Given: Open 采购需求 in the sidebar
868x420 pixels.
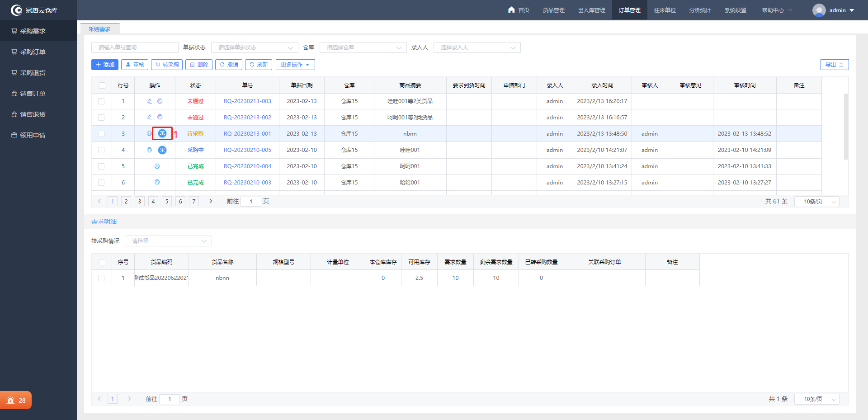Looking at the screenshot, I should click(x=38, y=31).
